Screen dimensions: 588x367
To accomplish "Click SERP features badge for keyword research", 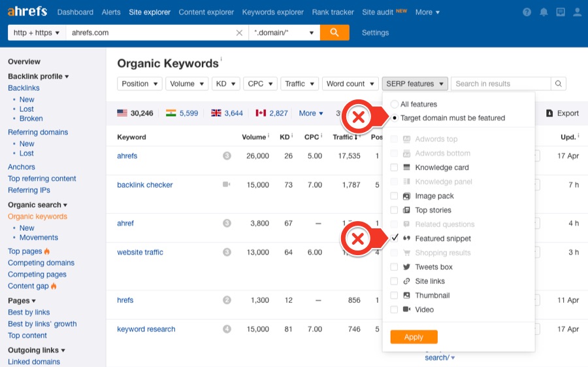I will pyautogui.click(x=227, y=329).
